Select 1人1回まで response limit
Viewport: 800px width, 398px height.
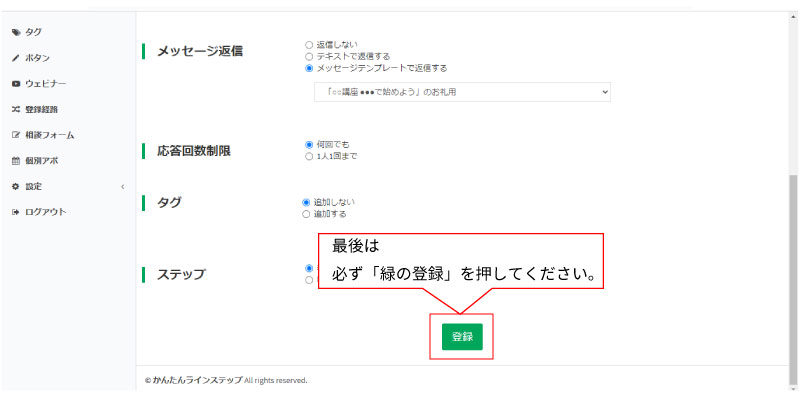[x=309, y=157]
